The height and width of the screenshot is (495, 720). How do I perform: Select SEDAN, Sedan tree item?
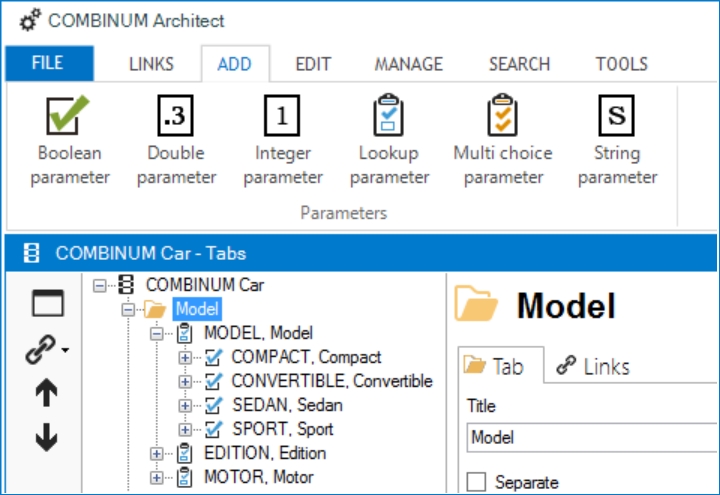coord(287,405)
